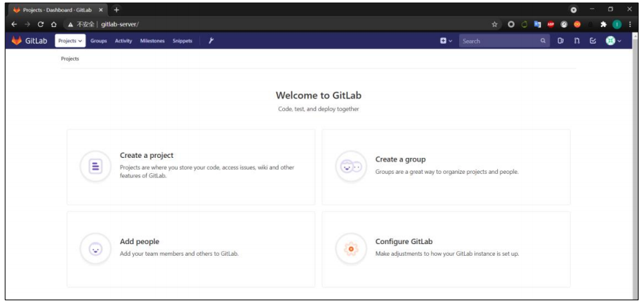Open the Issues icon in navbar
Screen dimensions: 644x304
561,41
